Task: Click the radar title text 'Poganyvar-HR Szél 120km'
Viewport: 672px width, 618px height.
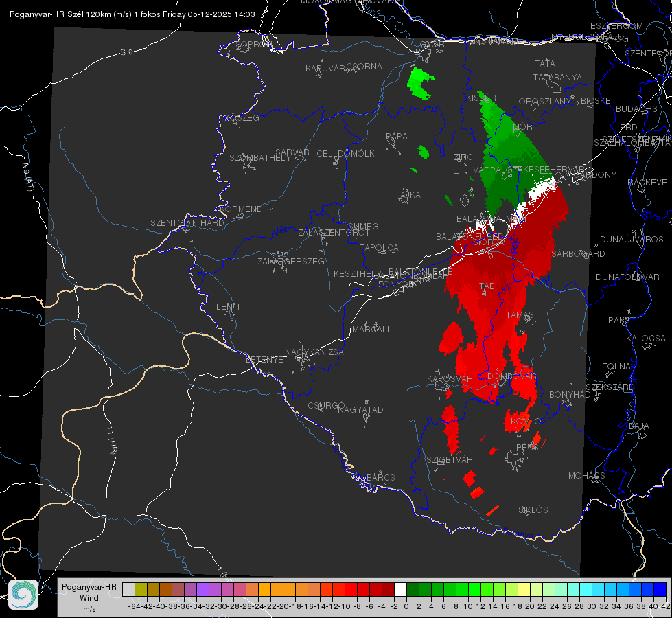Action: [60, 14]
